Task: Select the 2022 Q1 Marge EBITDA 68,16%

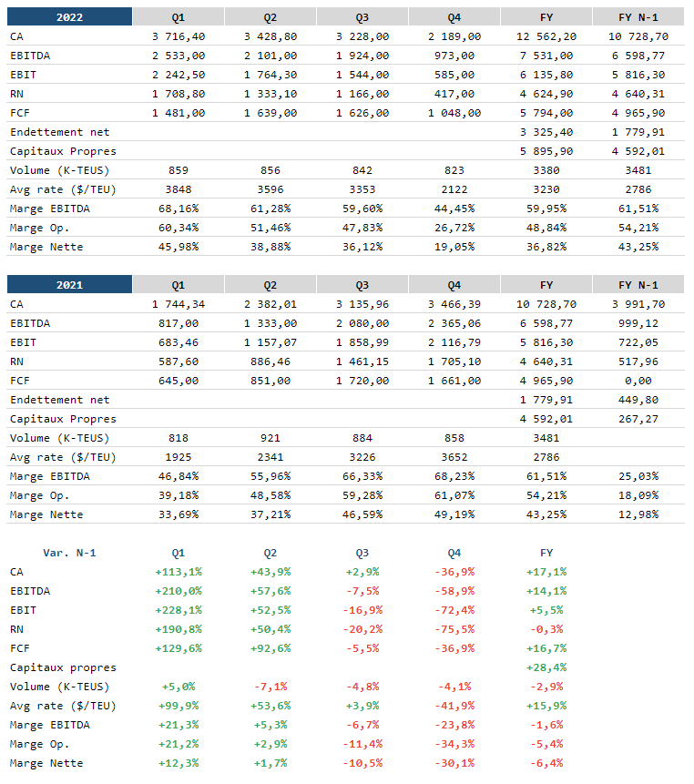Action: tap(179, 209)
